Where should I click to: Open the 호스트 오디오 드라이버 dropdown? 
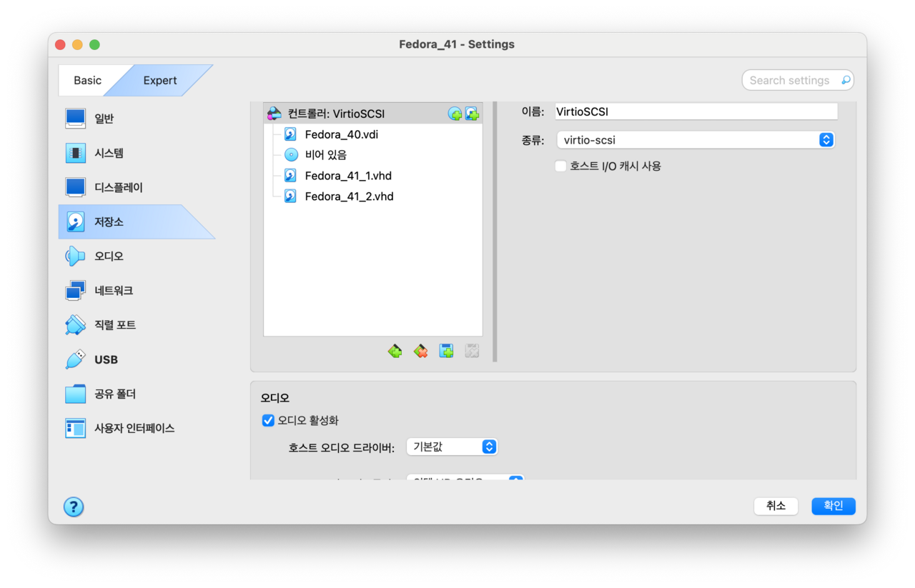tap(452, 447)
